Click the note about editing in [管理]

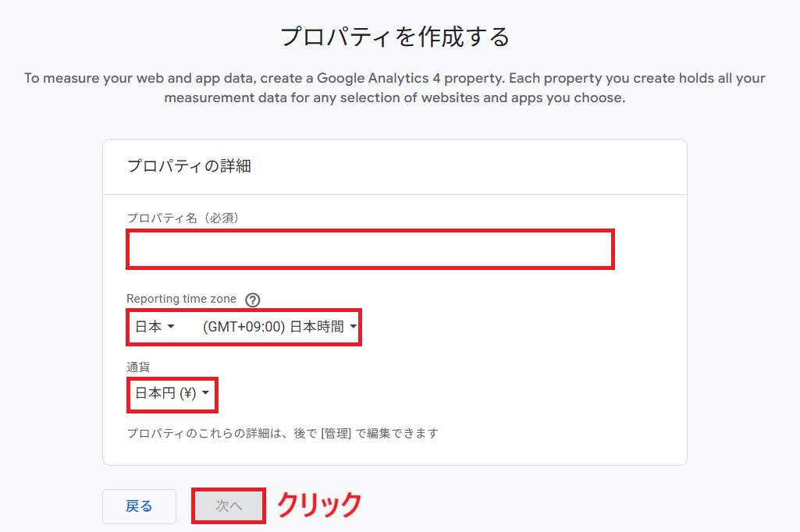(x=283, y=432)
